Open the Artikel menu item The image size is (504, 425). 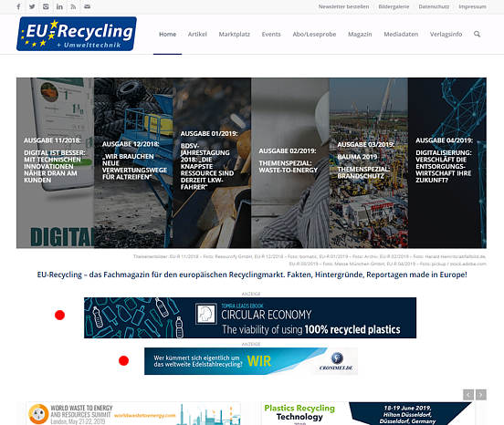[197, 34]
